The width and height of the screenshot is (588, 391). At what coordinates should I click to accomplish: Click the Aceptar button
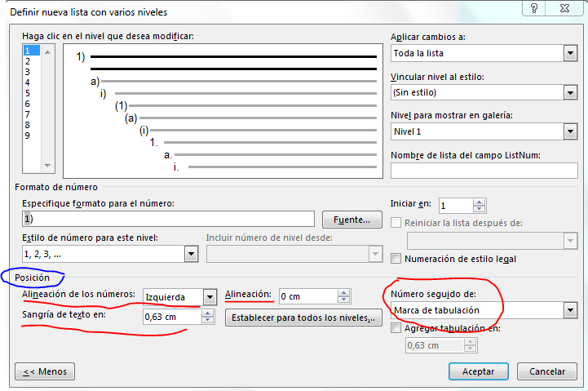point(478,371)
